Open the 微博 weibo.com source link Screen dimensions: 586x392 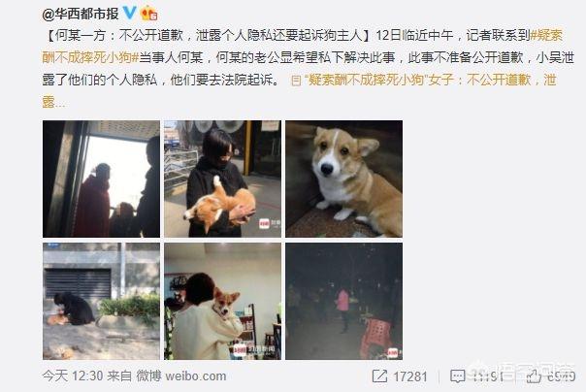(180, 376)
